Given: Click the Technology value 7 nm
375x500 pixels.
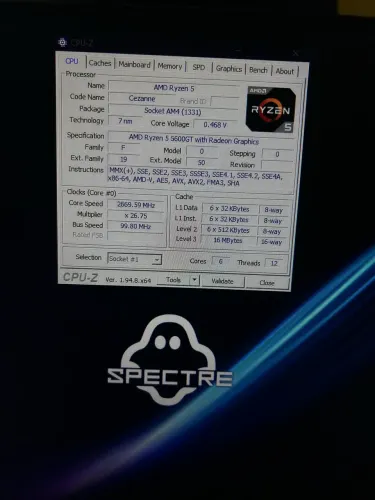Looking at the screenshot, I should 125,121.
